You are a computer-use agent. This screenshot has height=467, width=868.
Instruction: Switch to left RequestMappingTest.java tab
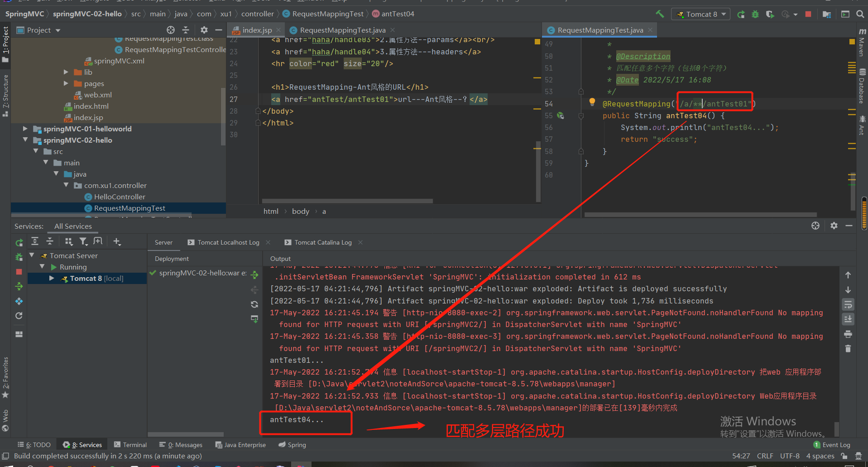coord(342,30)
